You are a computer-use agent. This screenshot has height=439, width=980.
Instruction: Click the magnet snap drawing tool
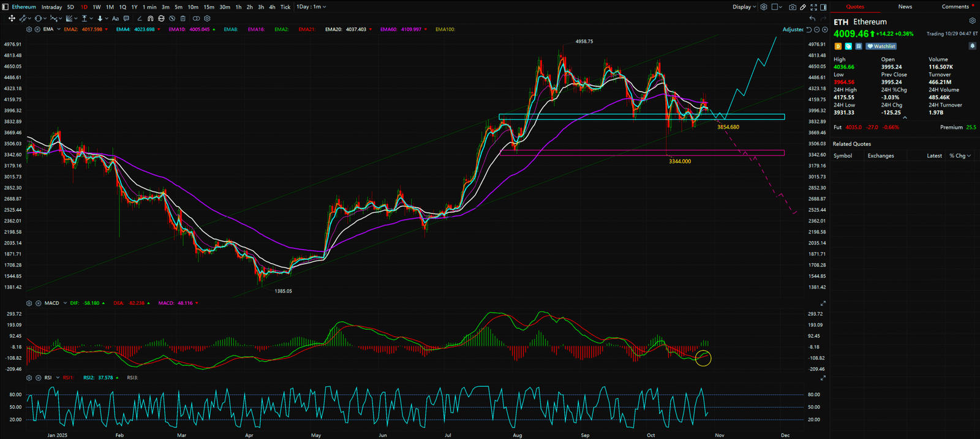pyautogui.click(x=150, y=18)
